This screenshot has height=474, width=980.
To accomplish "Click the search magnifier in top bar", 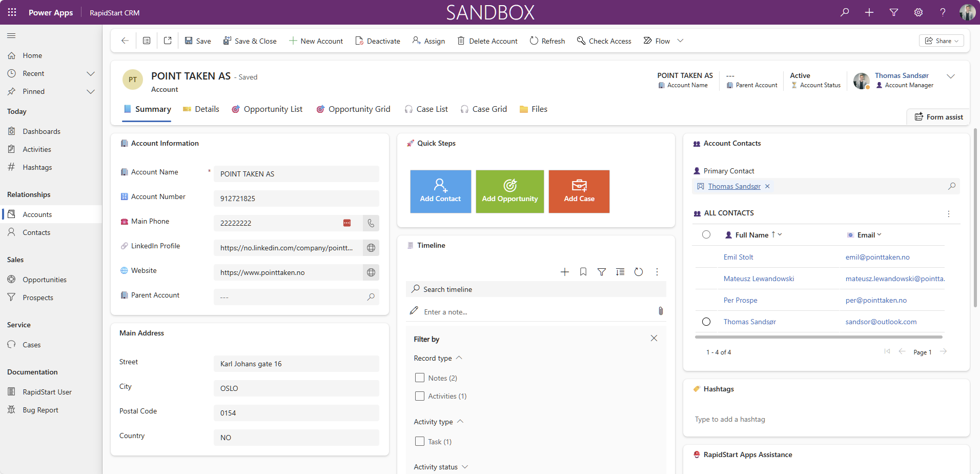I will [845, 12].
